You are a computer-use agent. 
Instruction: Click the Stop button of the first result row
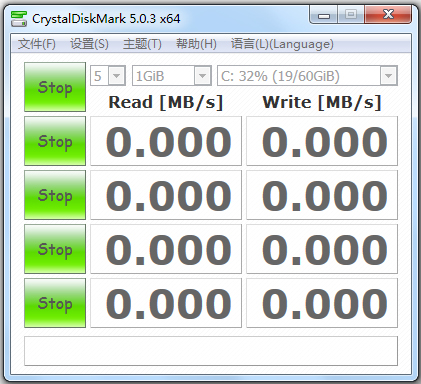pos(55,141)
